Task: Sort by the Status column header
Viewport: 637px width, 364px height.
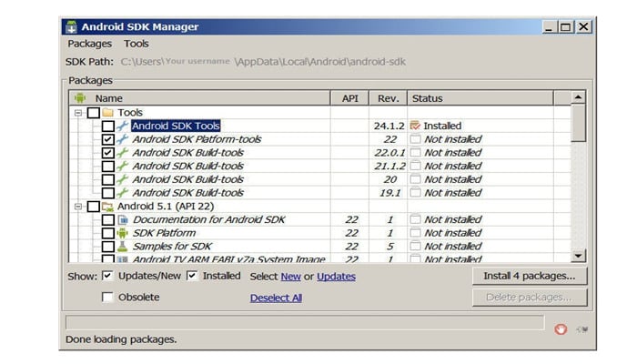Action: point(480,98)
